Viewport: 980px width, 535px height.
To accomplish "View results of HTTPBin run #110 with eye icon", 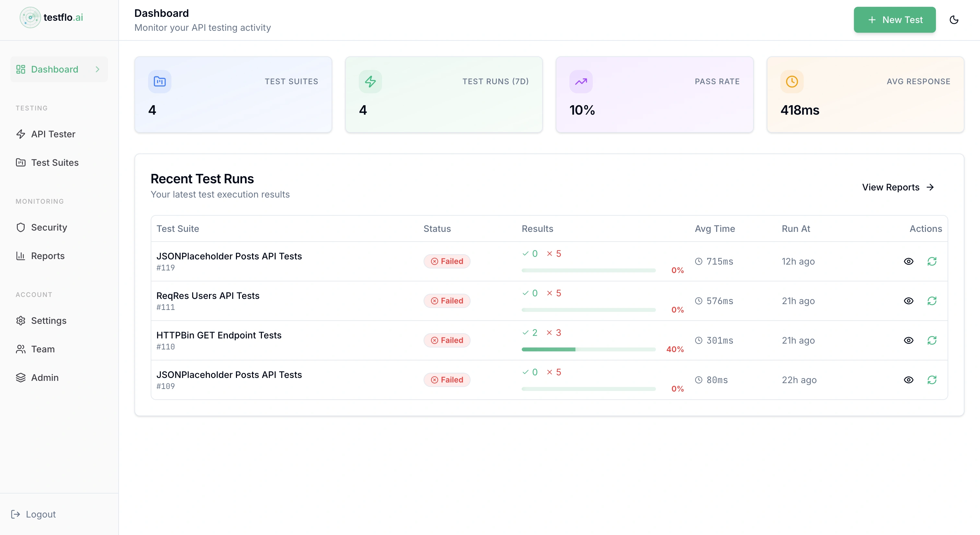I will (909, 340).
